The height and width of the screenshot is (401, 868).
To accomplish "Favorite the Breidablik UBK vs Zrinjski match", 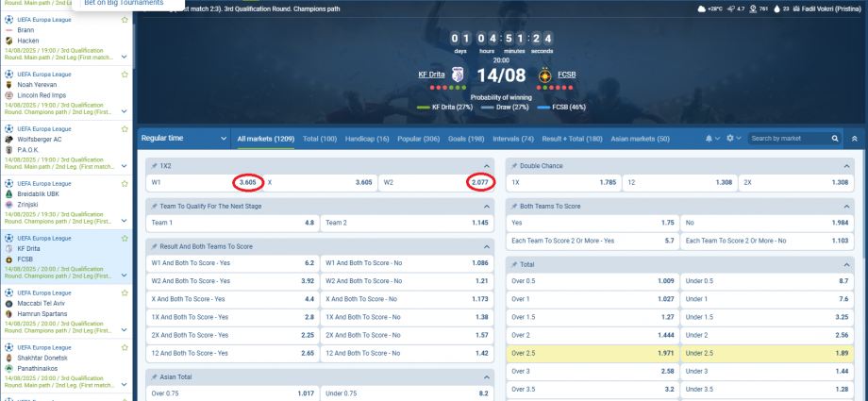I will [125, 184].
